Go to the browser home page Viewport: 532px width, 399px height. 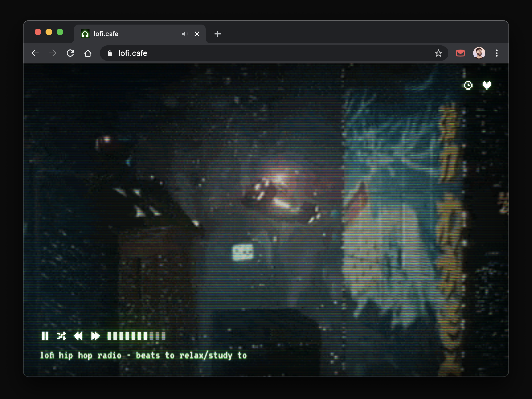(88, 53)
